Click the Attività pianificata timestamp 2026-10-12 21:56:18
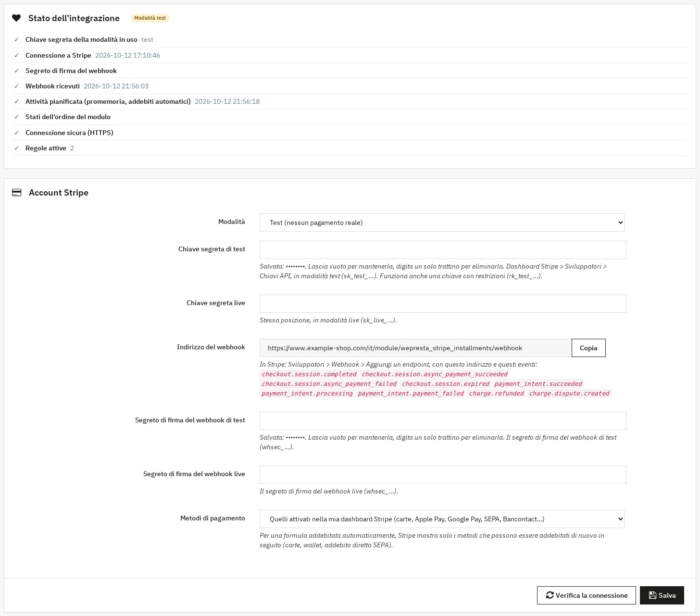Viewport: 700px width, 616px height. (x=227, y=101)
